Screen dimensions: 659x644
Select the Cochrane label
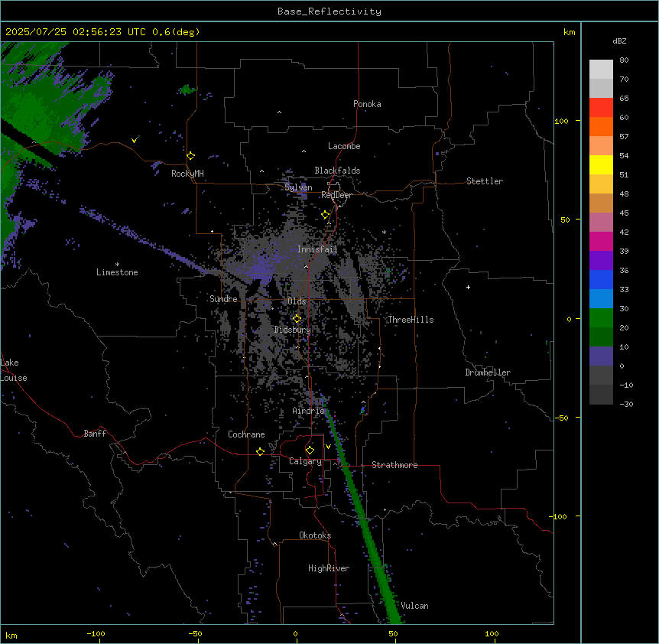[x=246, y=434]
